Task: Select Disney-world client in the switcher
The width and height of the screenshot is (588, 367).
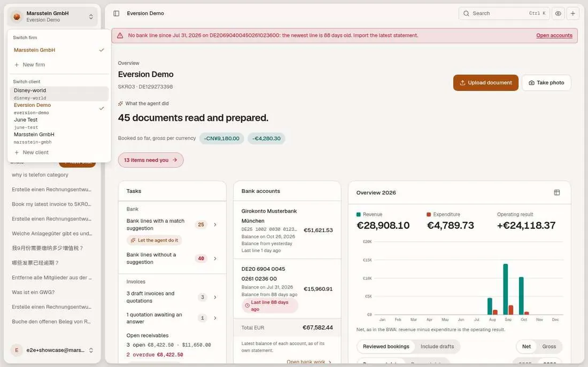Action: click(59, 93)
